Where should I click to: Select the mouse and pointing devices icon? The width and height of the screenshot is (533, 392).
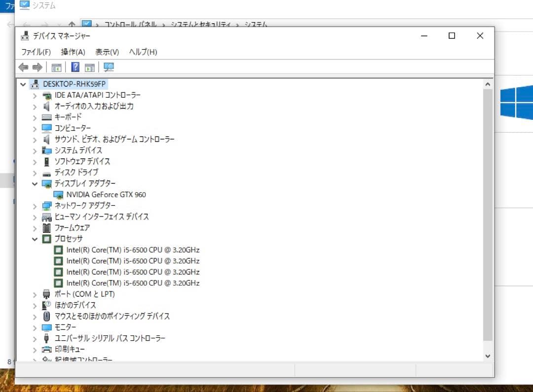click(46, 317)
